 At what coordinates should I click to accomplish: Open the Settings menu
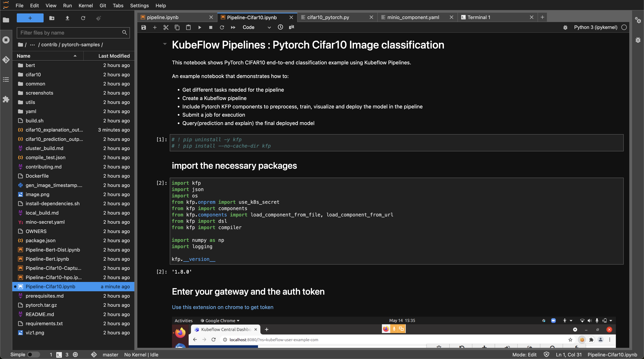coord(139,5)
